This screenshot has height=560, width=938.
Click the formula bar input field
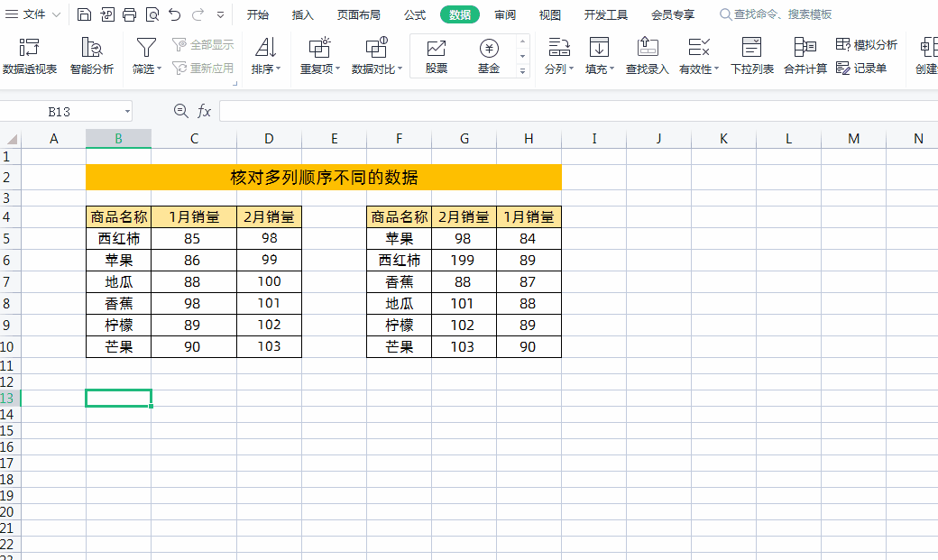[578, 111]
